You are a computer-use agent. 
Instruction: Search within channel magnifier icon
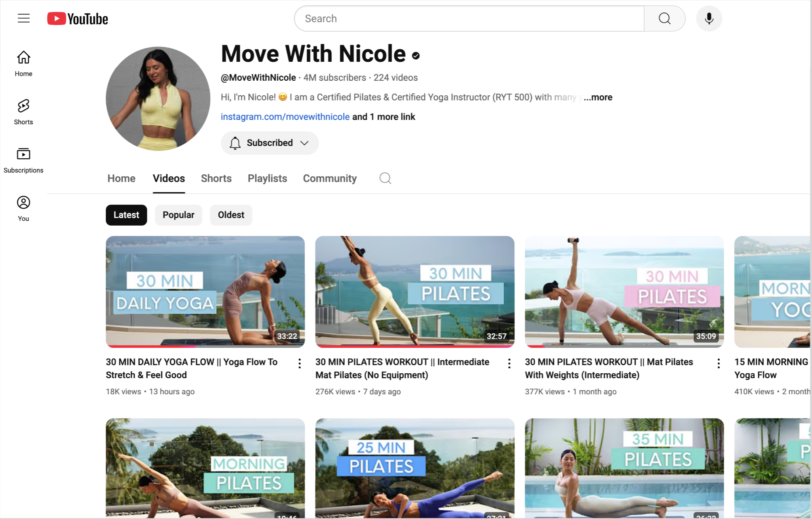tap(385, 178)
